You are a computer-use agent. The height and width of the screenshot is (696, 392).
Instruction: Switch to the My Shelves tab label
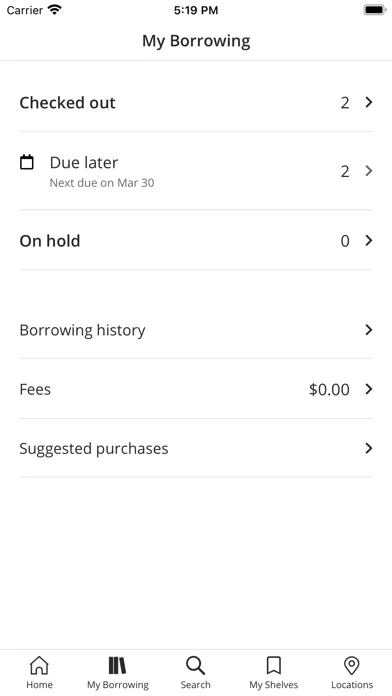[273, 685]
